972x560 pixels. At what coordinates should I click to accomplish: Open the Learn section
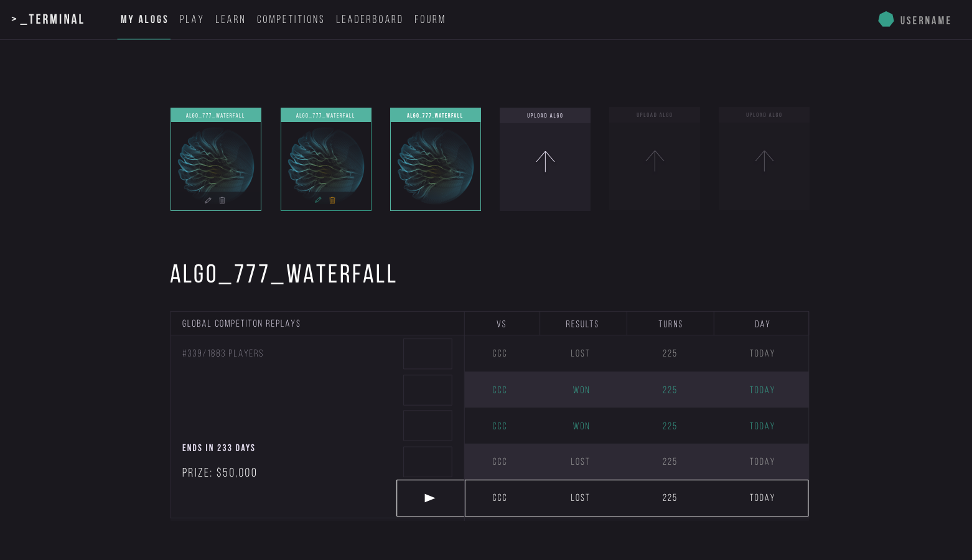tap(230, 19)
